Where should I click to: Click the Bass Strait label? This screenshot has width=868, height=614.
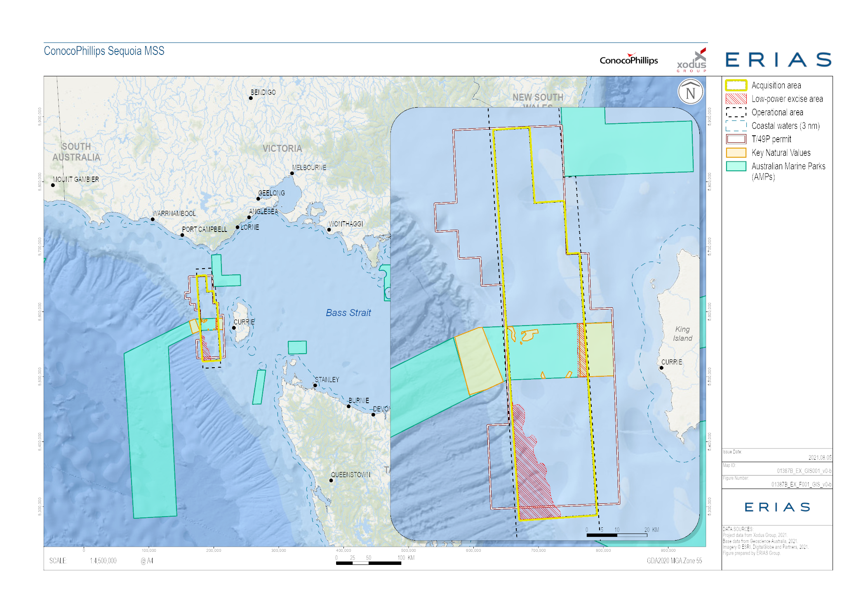tap(348, 313)
